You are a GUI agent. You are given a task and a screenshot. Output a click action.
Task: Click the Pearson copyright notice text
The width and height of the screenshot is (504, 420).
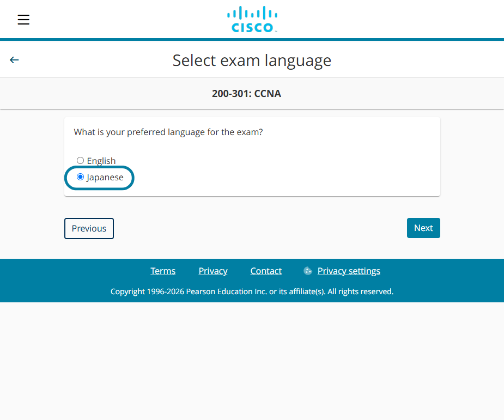tap(252, 291)
